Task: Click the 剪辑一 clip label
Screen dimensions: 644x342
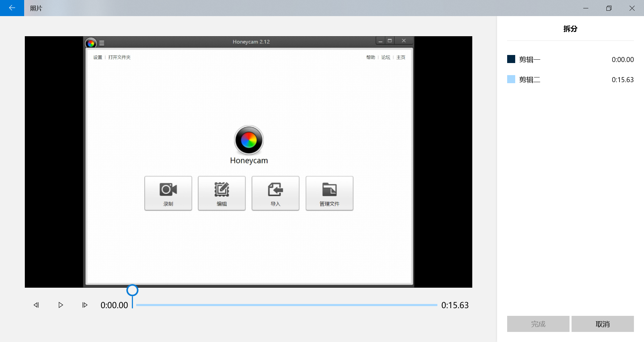Action: [x=530, y=60]
